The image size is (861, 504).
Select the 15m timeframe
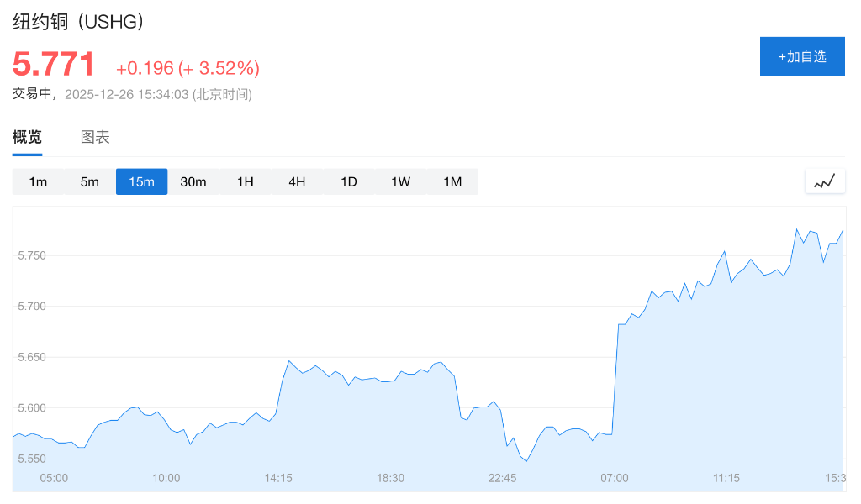(141, 181)
